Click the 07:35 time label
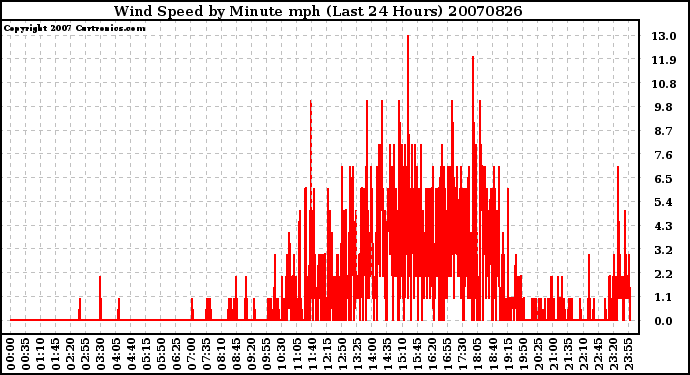 coord(206,355)
